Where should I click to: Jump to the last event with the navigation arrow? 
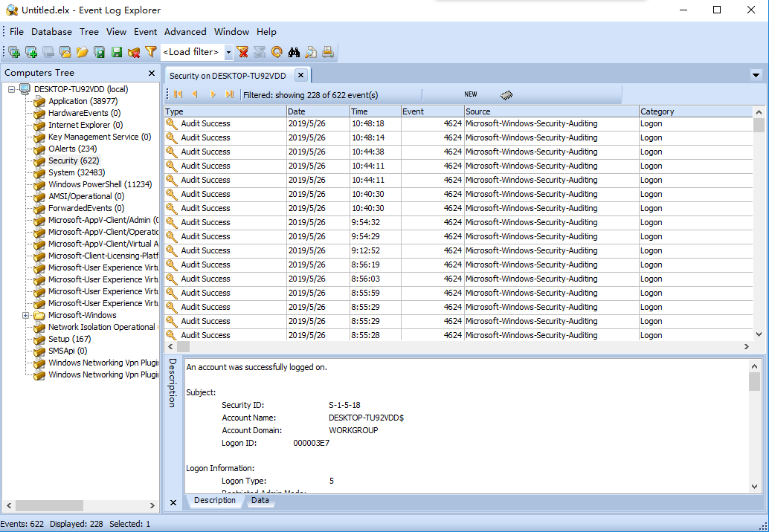tap(230, 94)
